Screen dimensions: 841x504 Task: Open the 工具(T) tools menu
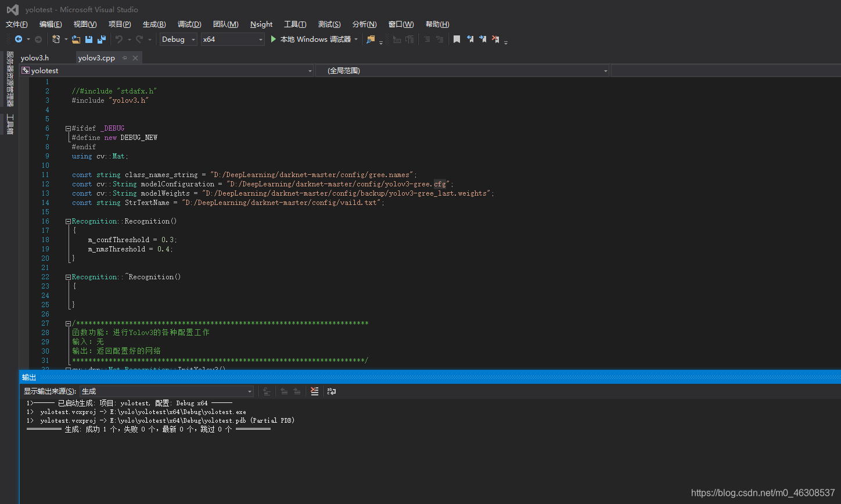[x=295, y=24]
